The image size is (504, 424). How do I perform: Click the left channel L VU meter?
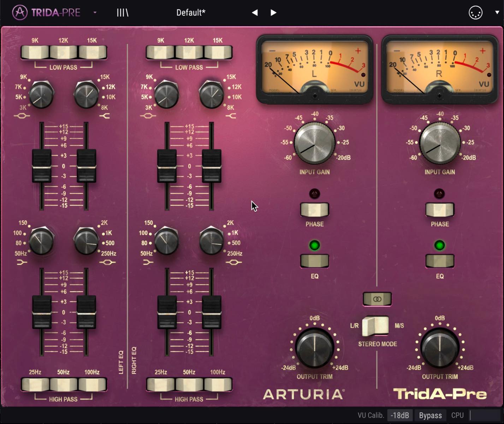[x=314, y=69]
